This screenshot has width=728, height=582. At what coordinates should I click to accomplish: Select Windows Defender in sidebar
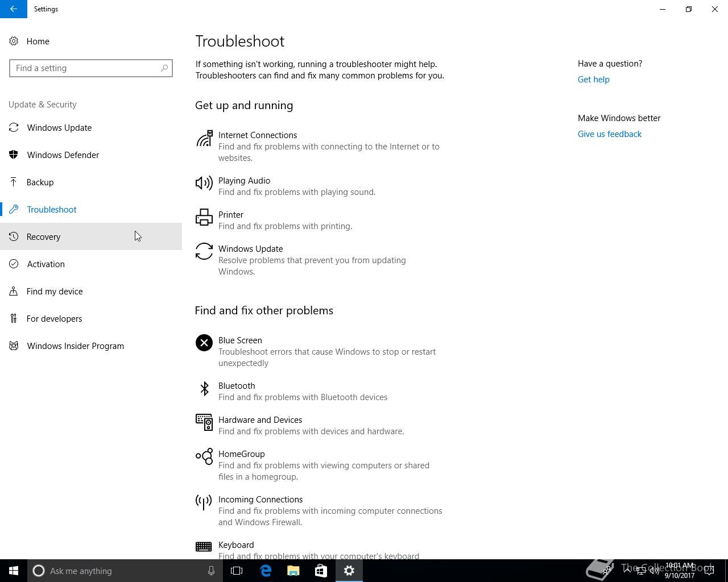tap(91, 155)
